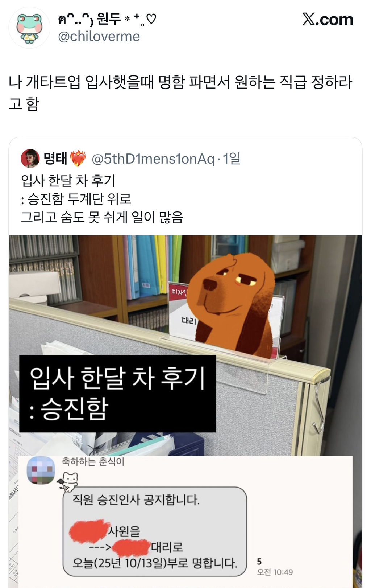Click the X.com logo

tap(328, 20)
